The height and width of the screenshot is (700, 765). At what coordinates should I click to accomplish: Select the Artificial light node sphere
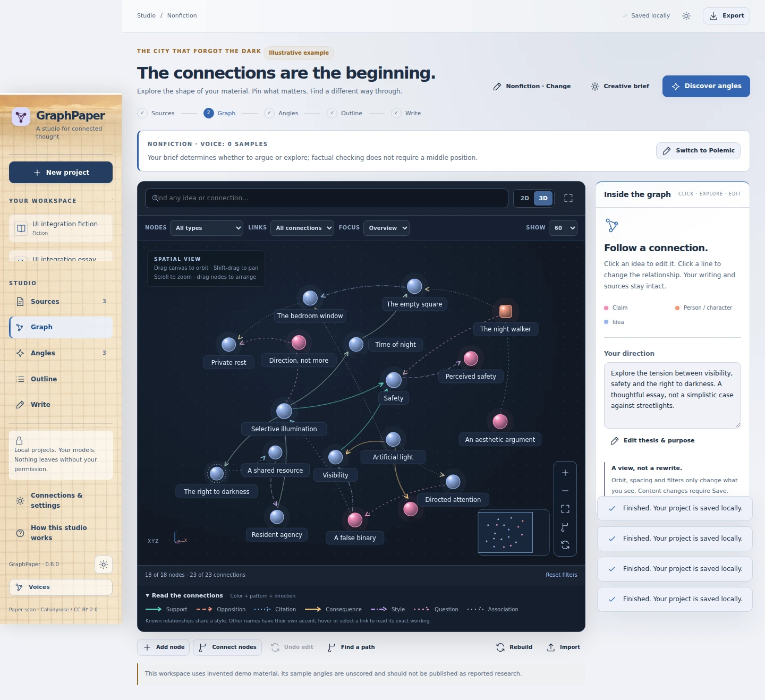(x=393, y=439)
